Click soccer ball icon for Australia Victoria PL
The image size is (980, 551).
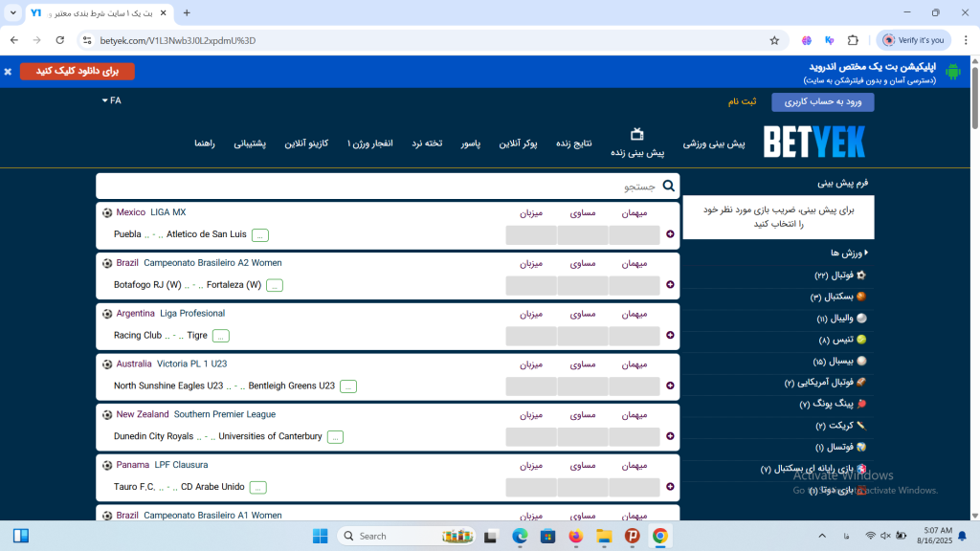point(107,364)
